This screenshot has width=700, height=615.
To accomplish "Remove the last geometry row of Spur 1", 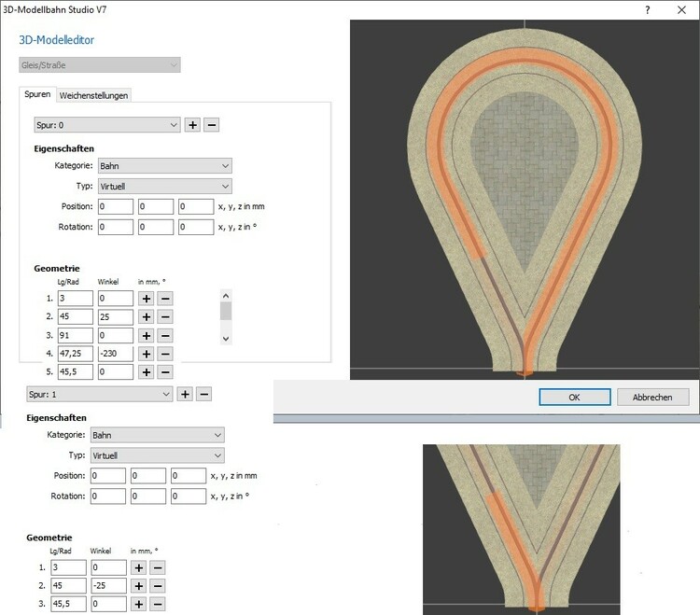I will coord(158,605).
